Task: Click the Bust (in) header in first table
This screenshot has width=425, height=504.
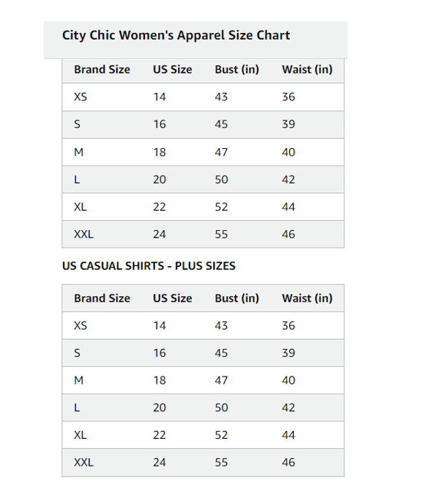Action: 237,70
